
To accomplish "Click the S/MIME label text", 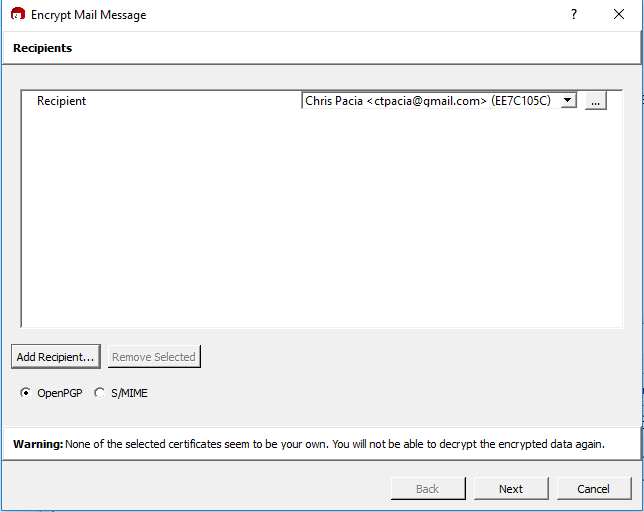I will coord(129,393).
